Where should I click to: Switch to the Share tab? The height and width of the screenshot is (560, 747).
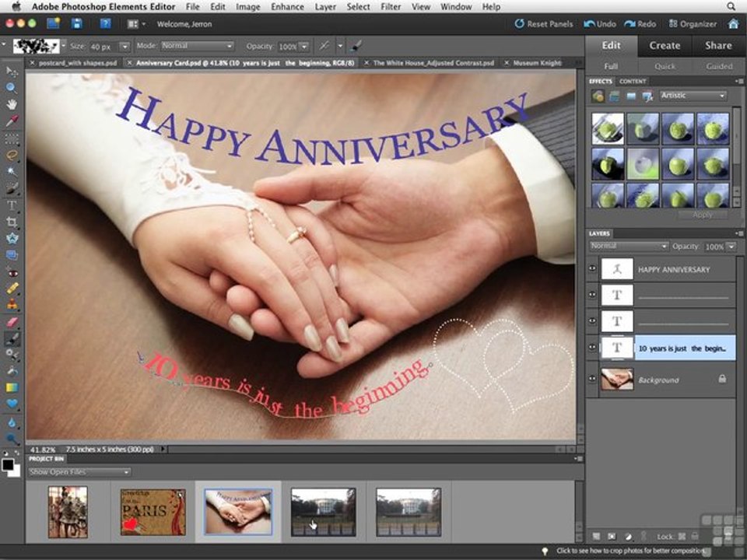click(x=718, y=45)
